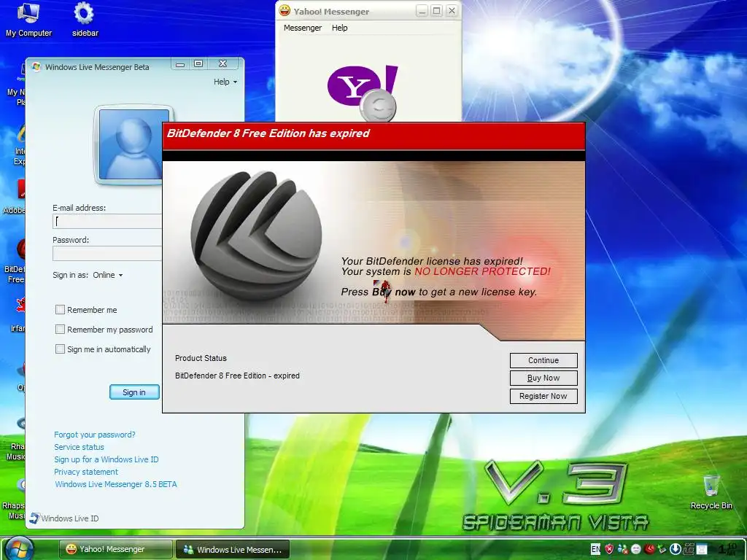This screenshot has height=560, width=747.
Task: Switch to Windows Live Messenger taskbar button
Action: tap(233, 549)
